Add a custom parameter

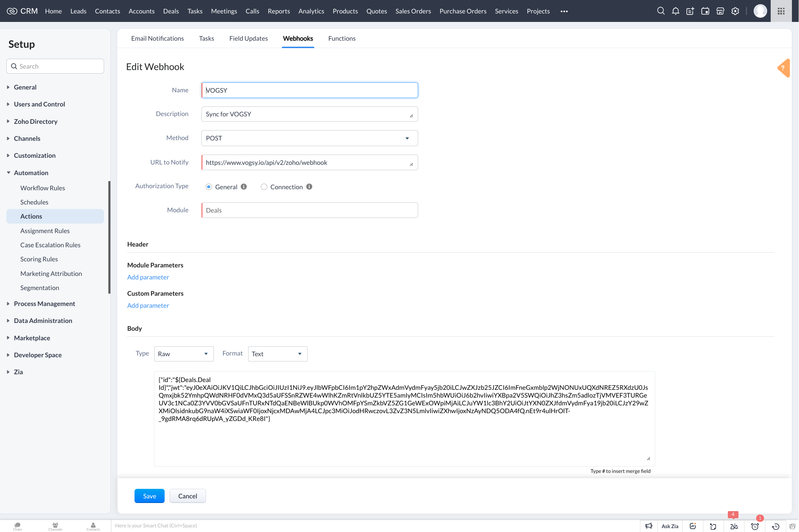(148, 305)
